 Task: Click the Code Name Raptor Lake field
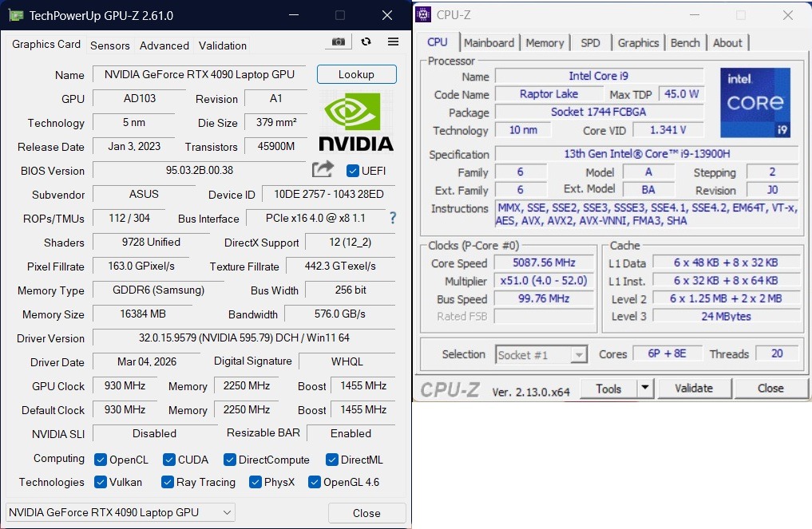[549, 93]
